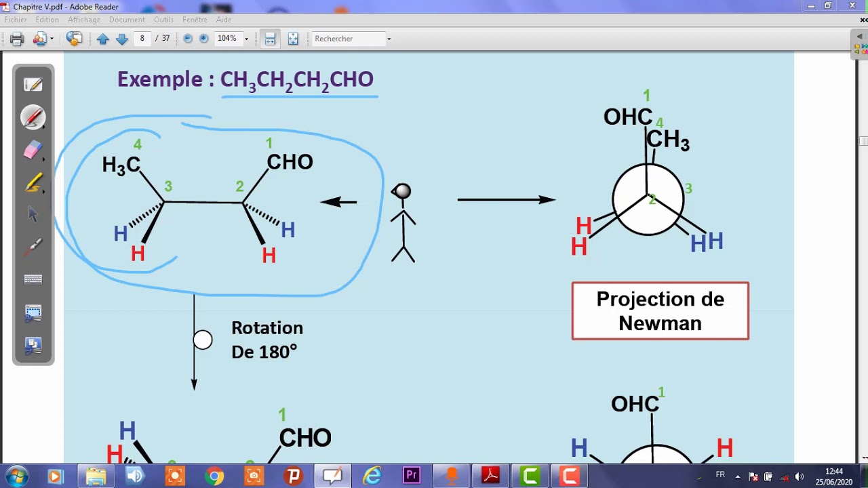Click the screen region capture scissors tool
The height and width of the screenshot is (488, 868).
point(33,313)
